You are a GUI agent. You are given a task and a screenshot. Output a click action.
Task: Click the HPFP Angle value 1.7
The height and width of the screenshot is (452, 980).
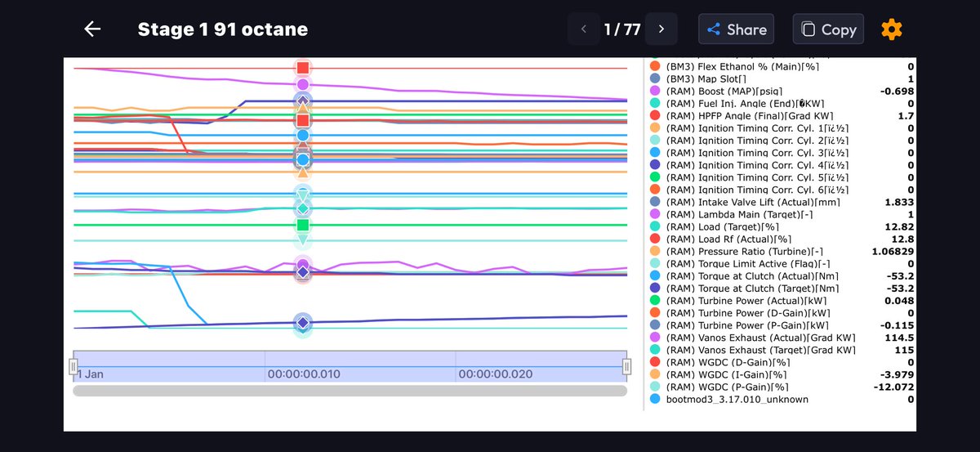[x=906, y=116]
